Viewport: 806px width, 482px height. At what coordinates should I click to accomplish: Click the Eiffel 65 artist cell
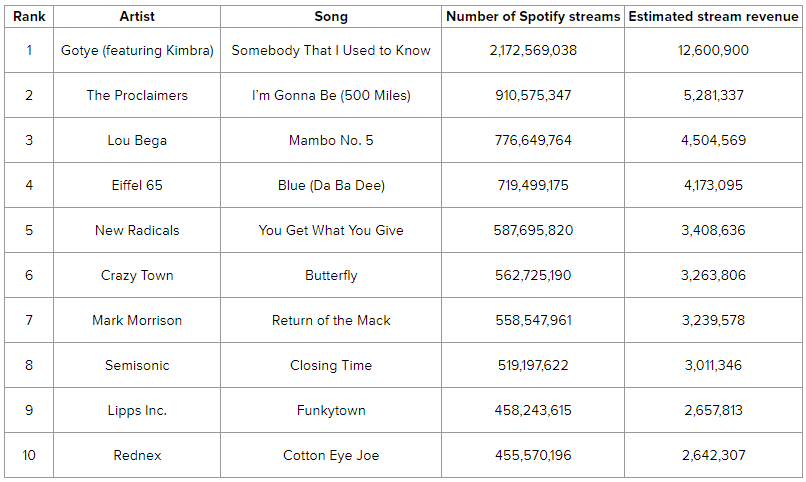click(x=137, y=185)
